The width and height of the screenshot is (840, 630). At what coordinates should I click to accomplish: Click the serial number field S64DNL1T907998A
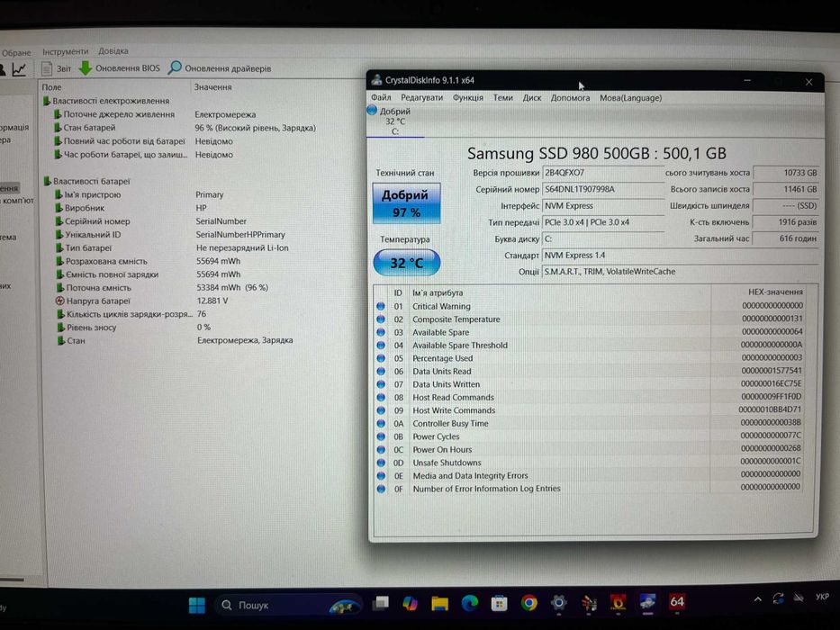point(603,189)
